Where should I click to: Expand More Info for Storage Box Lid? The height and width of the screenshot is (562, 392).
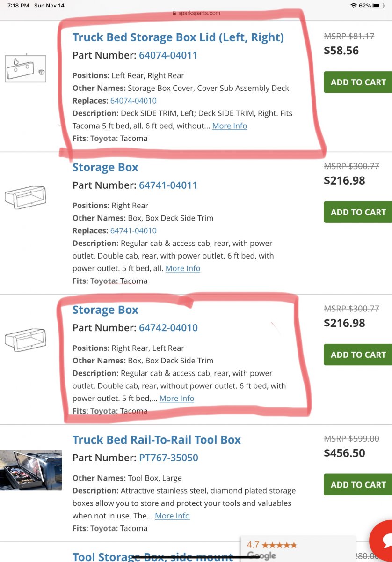[x=229, y=126]
